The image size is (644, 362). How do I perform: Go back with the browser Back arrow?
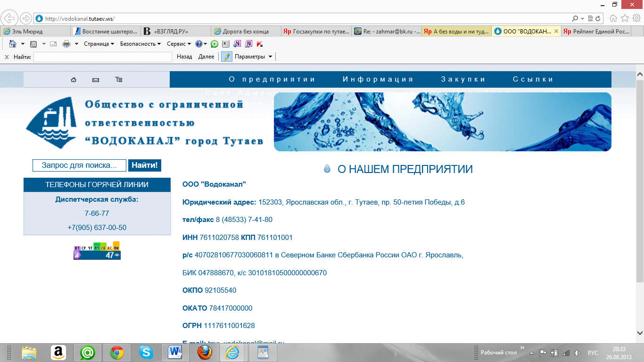click(x=10, y=18)
